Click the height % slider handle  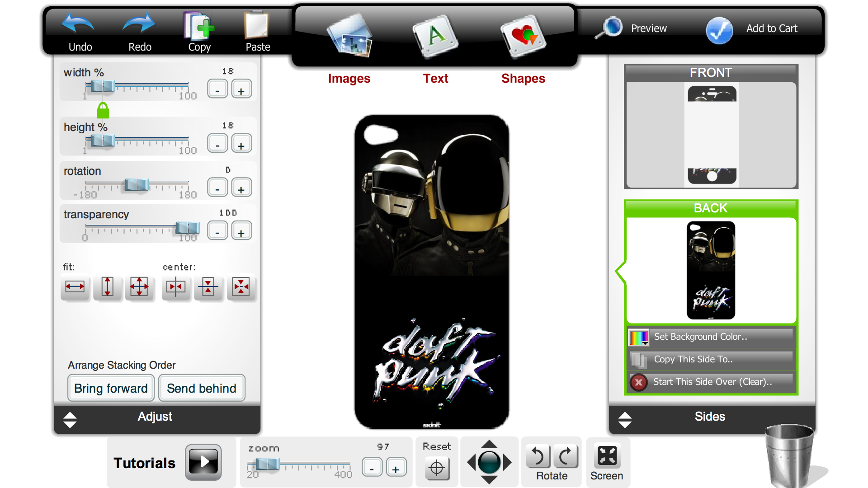(x=103, y=141)
